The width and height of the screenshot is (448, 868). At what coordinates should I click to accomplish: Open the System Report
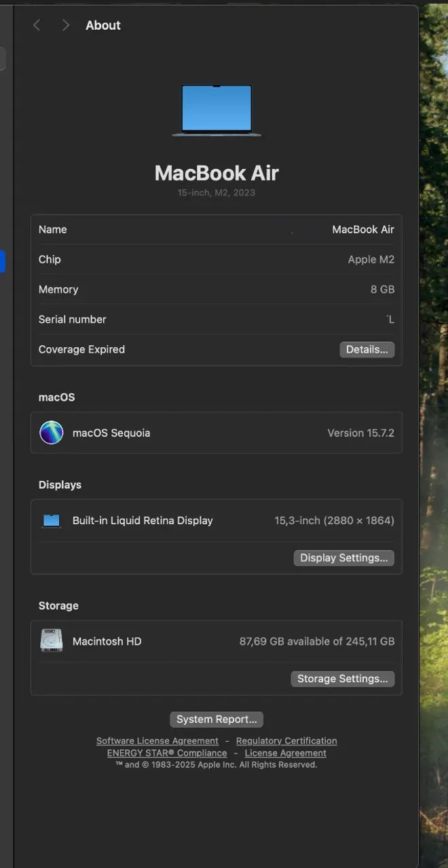click(x=217, y=719)
